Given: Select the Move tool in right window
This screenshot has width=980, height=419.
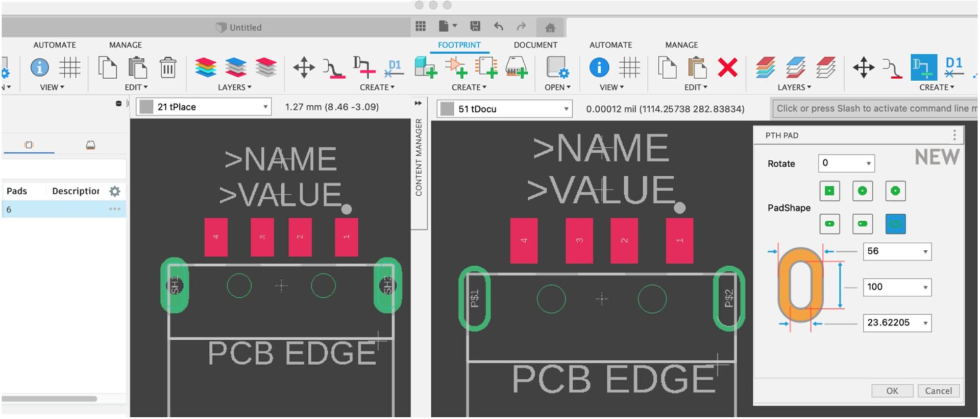Looking at the screenshot, I should click(x=864, y=67).
